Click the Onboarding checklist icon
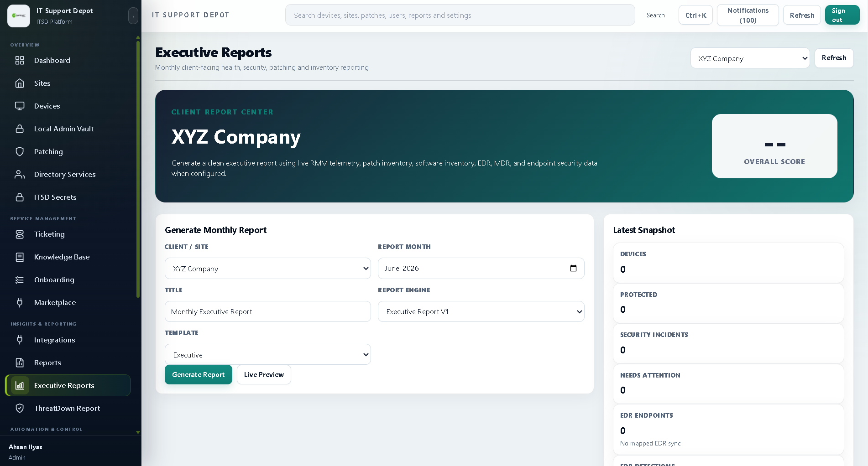The width and height of the screenshot is (868, 466). point(20,280)
